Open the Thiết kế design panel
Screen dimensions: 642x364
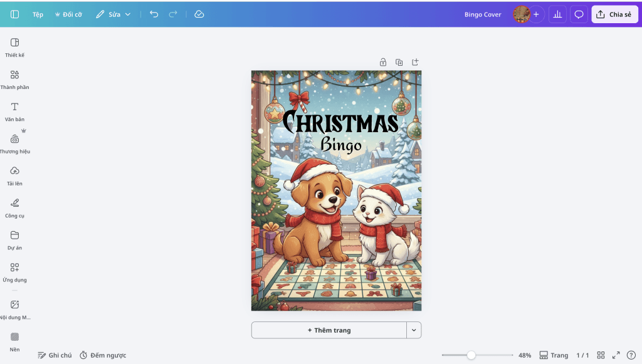(x=14, y=47)
